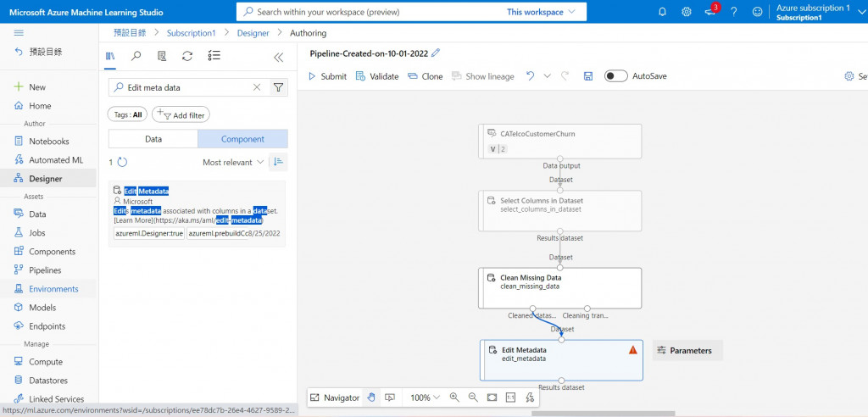Click the workspace search box
This screenshot has width=868, height=417.
pyautogui.click(x=411, y=12)
